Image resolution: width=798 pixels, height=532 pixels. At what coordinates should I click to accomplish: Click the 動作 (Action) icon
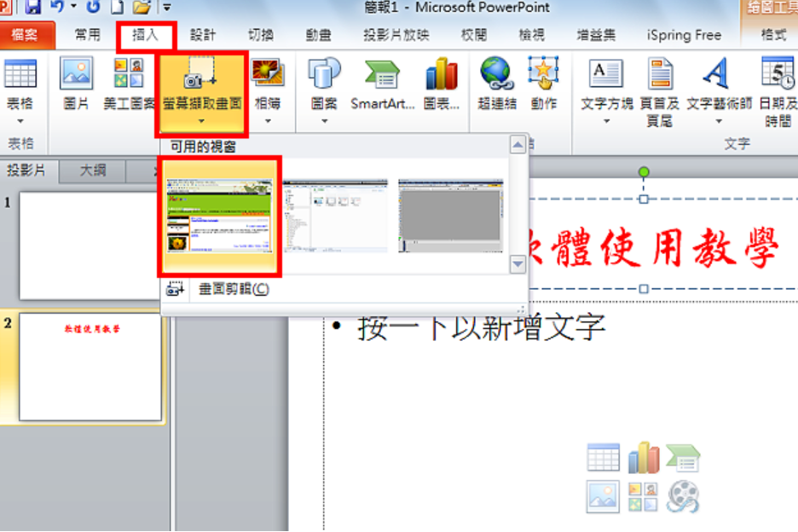click(x=544, y=84)
